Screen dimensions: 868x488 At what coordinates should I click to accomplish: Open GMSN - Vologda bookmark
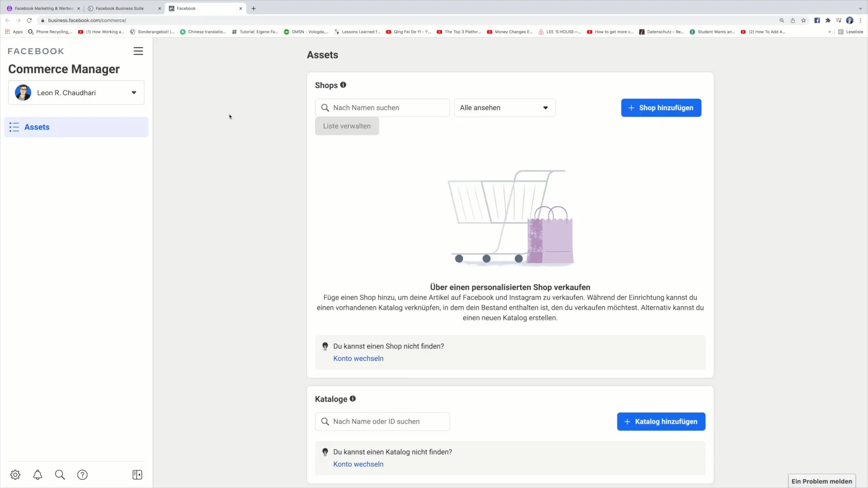point(306,32)
